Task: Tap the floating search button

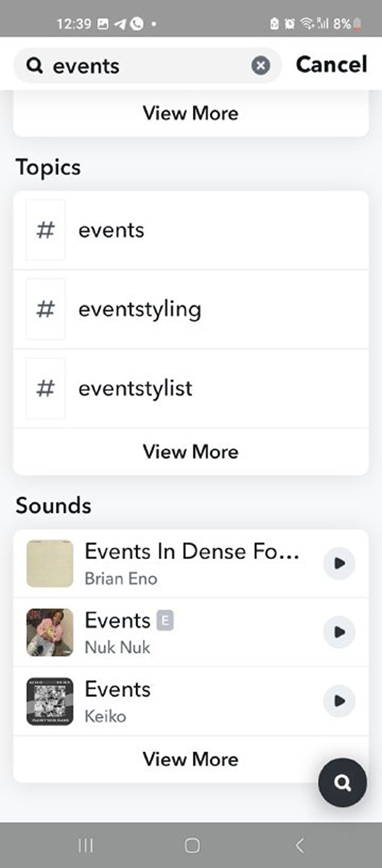Action: point(342,783)
